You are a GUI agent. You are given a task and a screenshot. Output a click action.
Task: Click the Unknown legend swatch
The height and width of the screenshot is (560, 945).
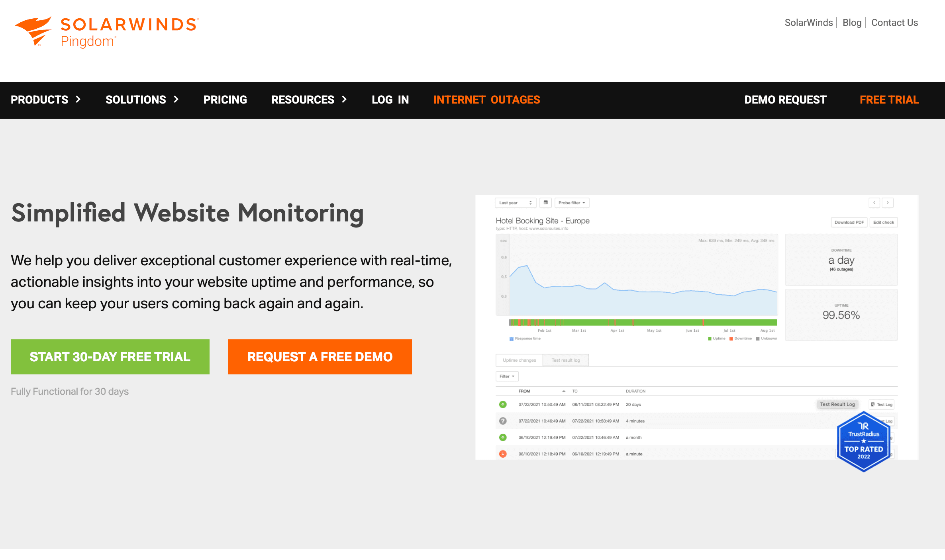[x=758, y=339]
